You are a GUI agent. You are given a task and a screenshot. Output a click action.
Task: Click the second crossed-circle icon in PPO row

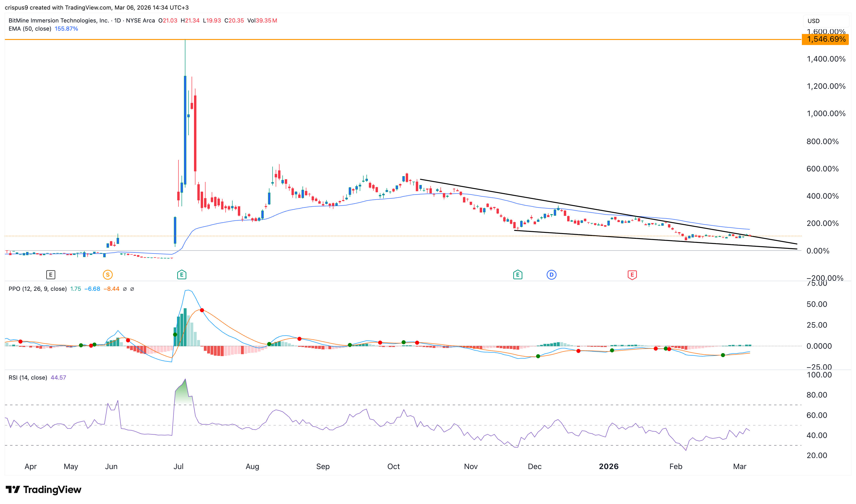tap(132, 289)
